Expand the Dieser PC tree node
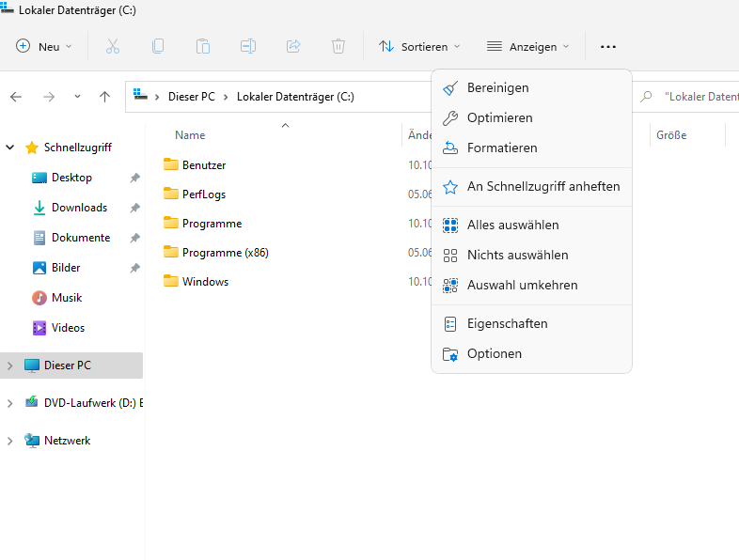 [10, 366]
